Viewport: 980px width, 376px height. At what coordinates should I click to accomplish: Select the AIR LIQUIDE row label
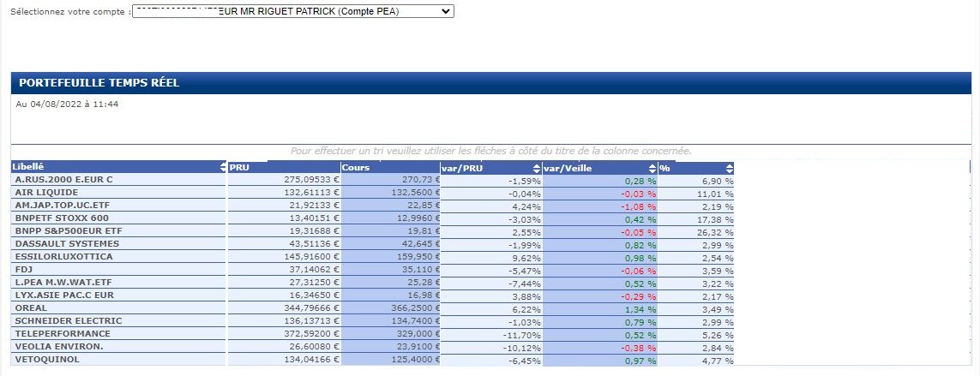[x=46, y=193]
